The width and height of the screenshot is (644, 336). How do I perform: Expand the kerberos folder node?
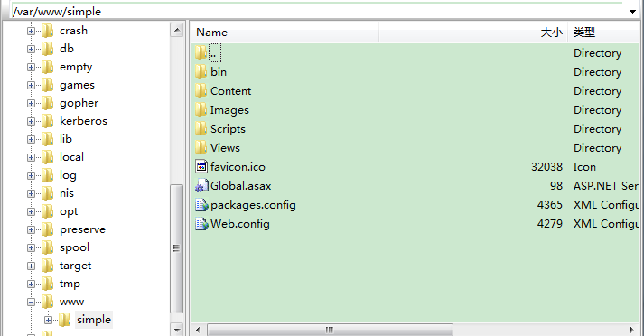pyautogui.click(x=31, y=121)
